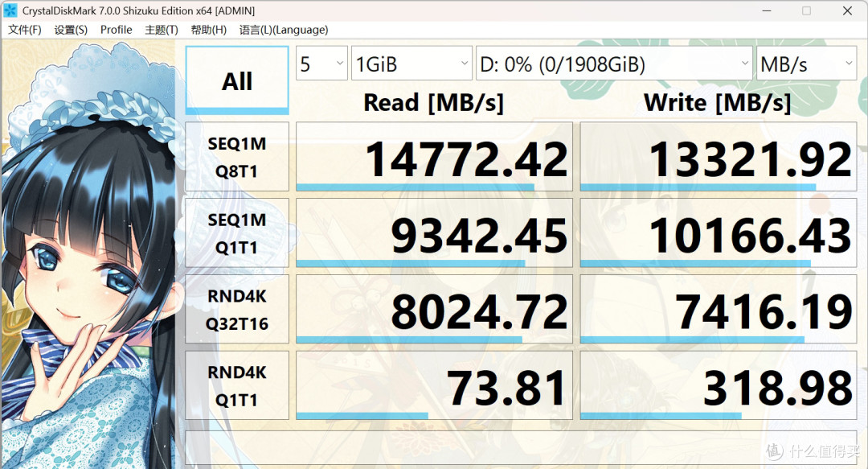Start the SEQ1M Q8T1 test

tap(237, 157)
